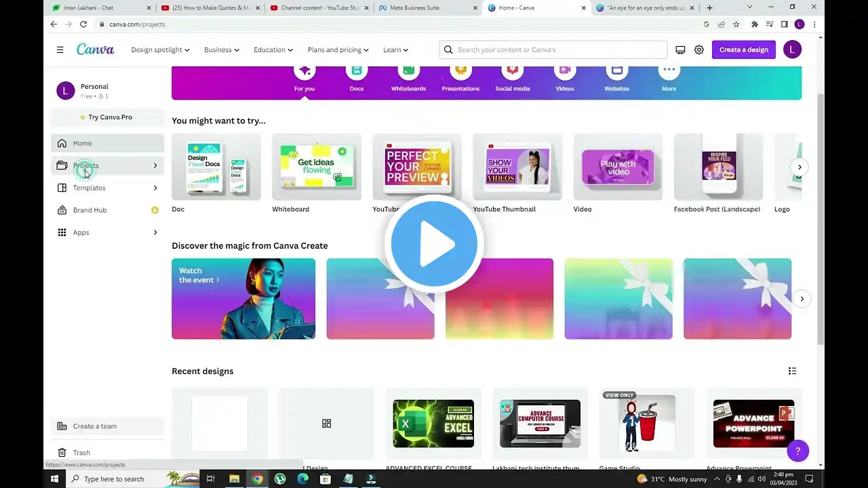Expand the Design spotlight menu
Viewport: 868px width, 488px height.
pyautogui.click(x=160, y=49)
